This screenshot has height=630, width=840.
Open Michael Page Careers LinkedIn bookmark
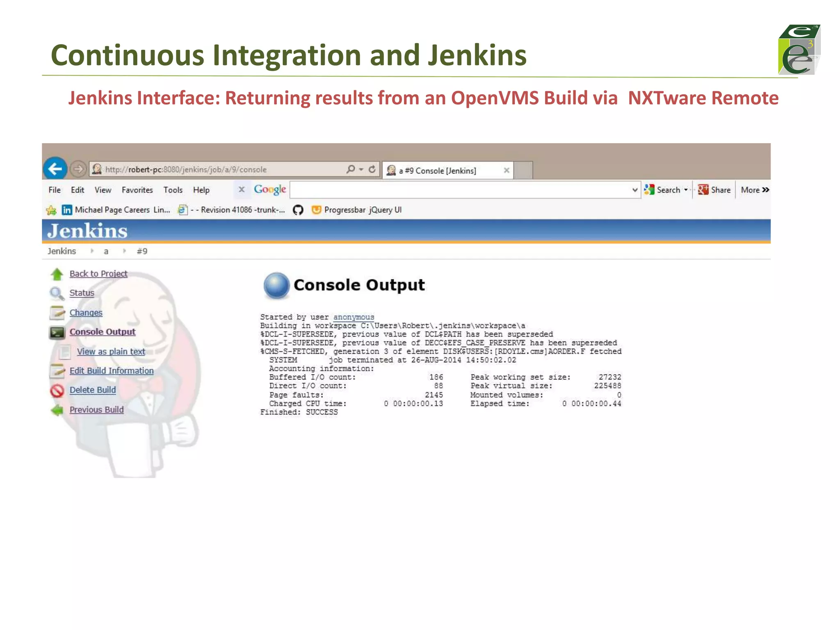(x=116, y=210)
